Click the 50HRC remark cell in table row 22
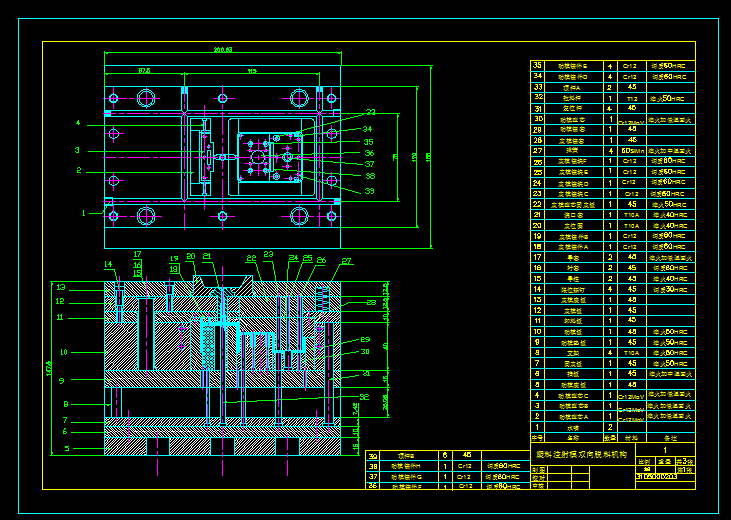 tap(669, 204)
